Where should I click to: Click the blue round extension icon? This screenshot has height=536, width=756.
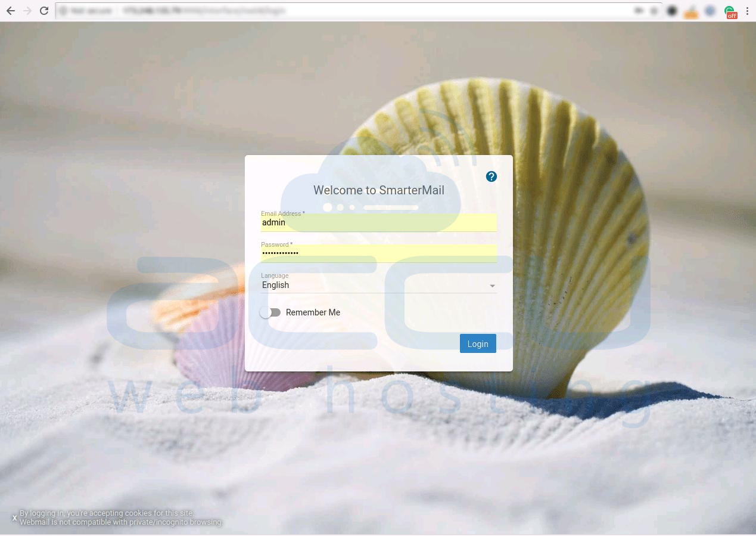point(710,11)
